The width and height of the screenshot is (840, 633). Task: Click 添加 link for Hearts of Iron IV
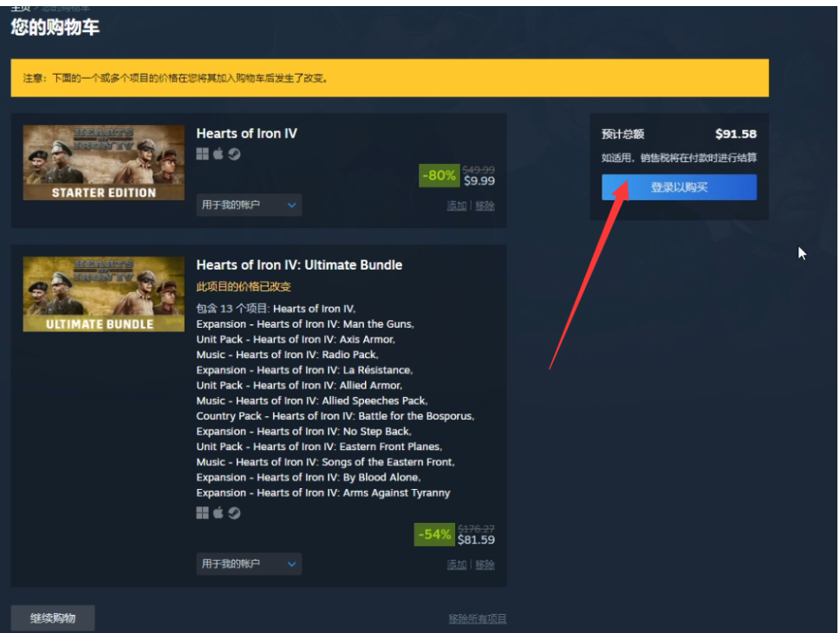(457, 206)
